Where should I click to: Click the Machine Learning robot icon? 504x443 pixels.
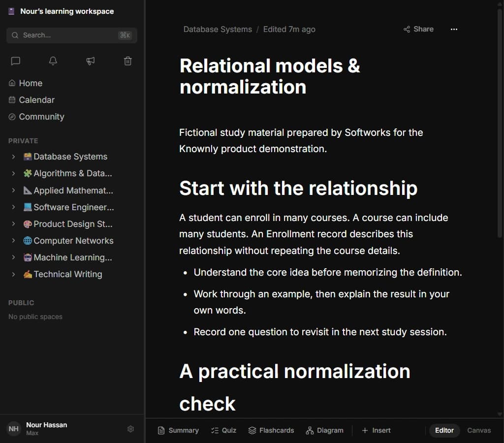28,257
